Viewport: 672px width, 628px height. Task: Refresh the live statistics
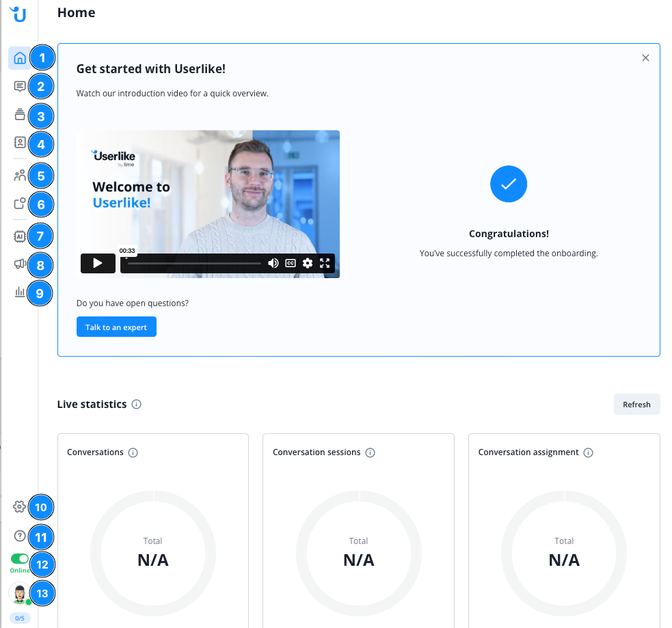[636, 405]
